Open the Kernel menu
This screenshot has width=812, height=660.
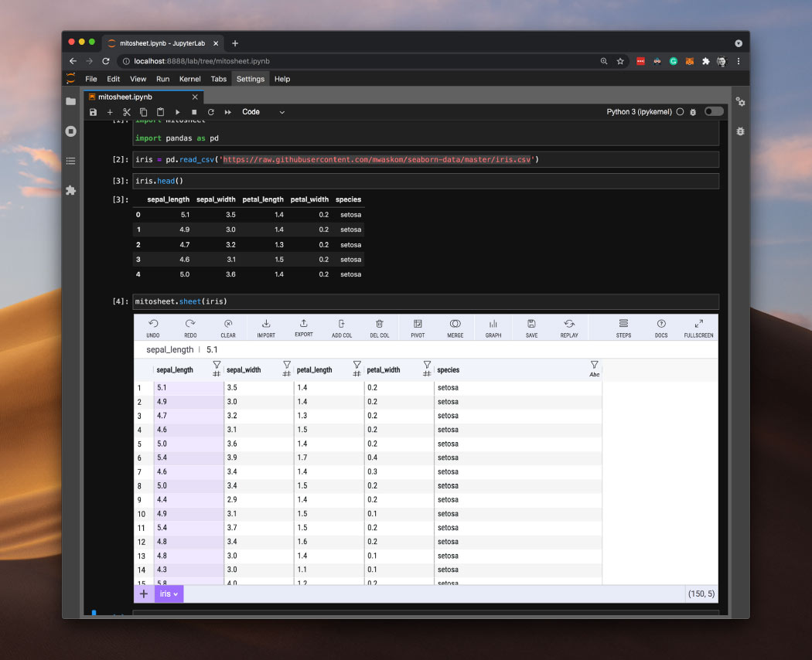[189, 79]
